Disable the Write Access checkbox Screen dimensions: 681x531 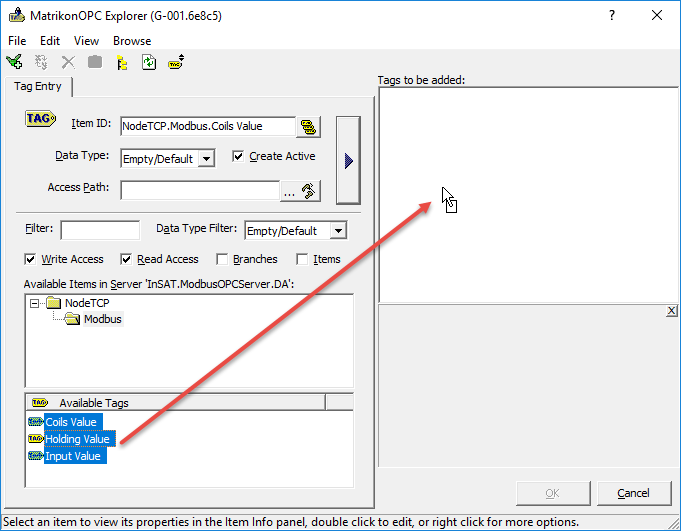click(31, 259)
